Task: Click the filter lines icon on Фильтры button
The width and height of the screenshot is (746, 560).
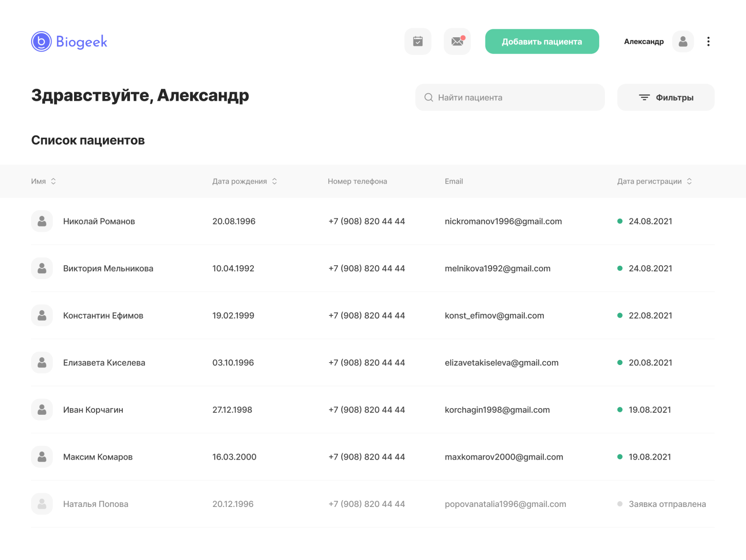Action: pyautogui.click(x=644, y=97)
